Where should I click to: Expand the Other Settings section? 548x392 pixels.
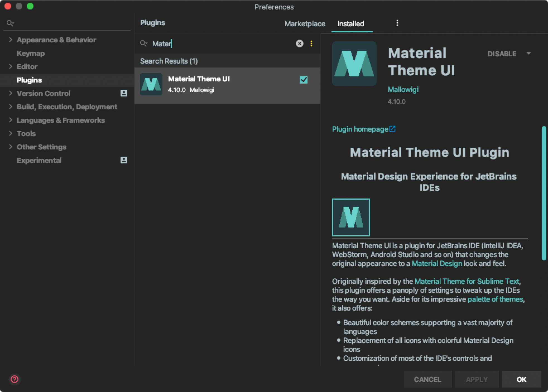[10, 147]
